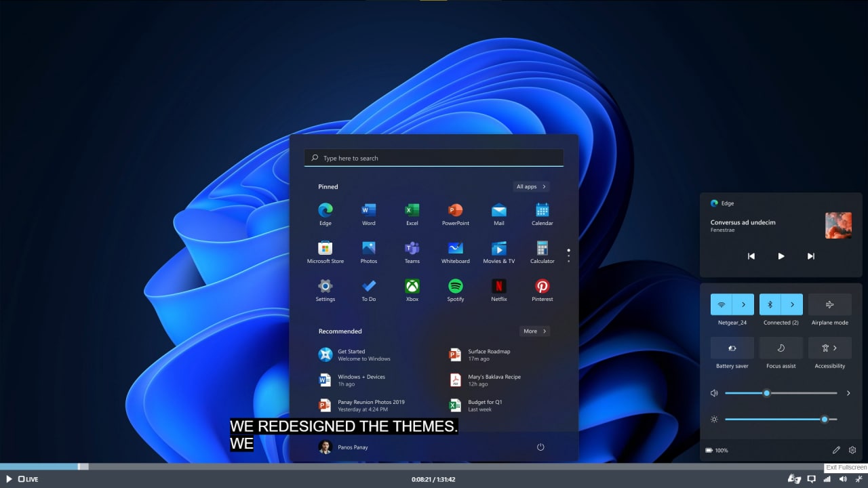Launch Microsoft Store
Viewport: 868px width, 488px height.
click(325, 252)
